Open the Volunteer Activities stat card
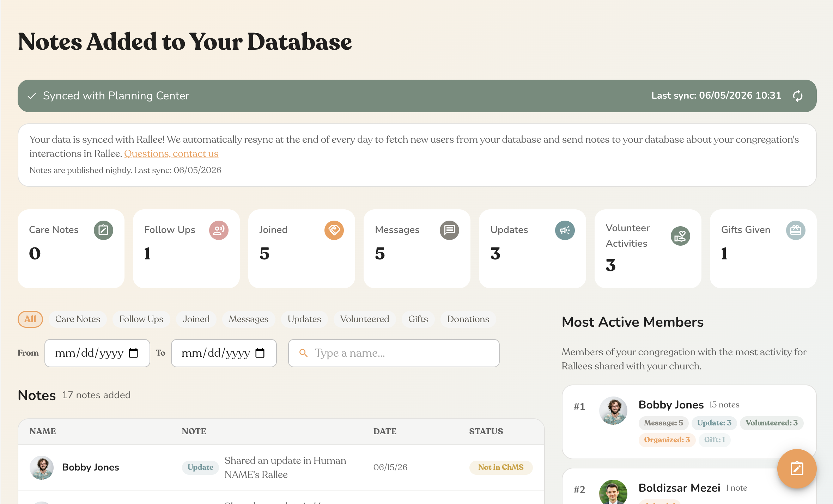Image resolution: width=833 pixels, height=504 pixels. 648,249
